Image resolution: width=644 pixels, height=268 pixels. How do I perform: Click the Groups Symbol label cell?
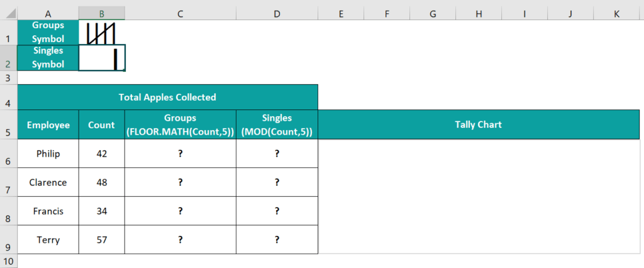[x=48, y=33]
